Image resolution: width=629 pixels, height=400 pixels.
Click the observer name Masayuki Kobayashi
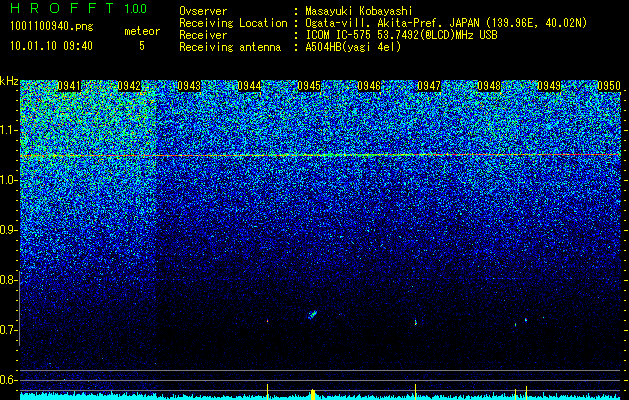click(x=359, y=11)
